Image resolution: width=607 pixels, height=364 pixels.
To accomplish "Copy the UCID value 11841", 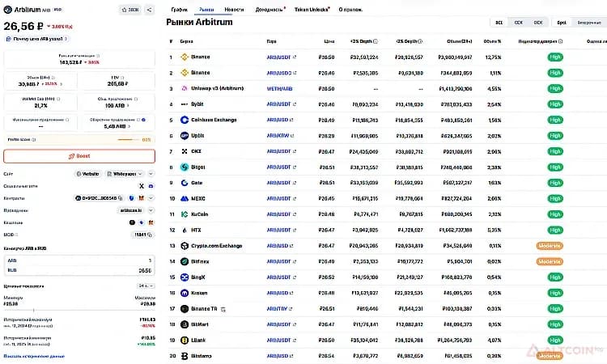I will [150, 235].
